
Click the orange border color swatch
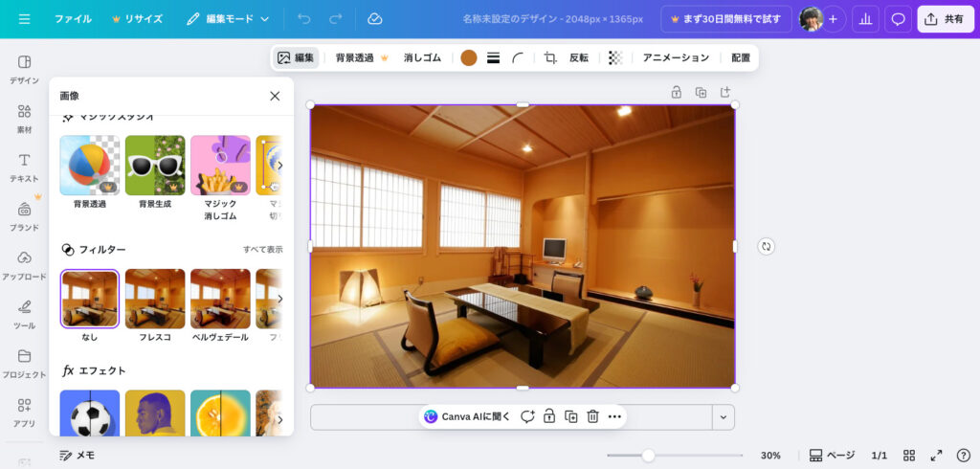pos(469,57)
